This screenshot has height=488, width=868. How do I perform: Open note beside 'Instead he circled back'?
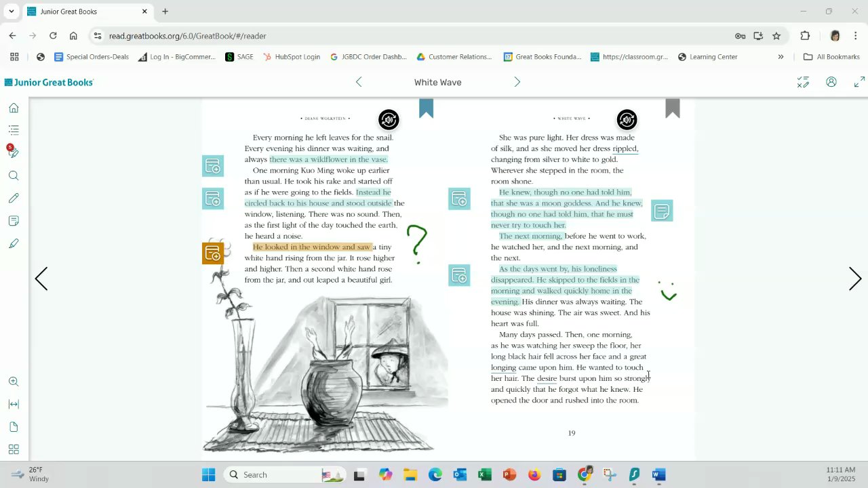pyautogui.click(x=213, y=199)
